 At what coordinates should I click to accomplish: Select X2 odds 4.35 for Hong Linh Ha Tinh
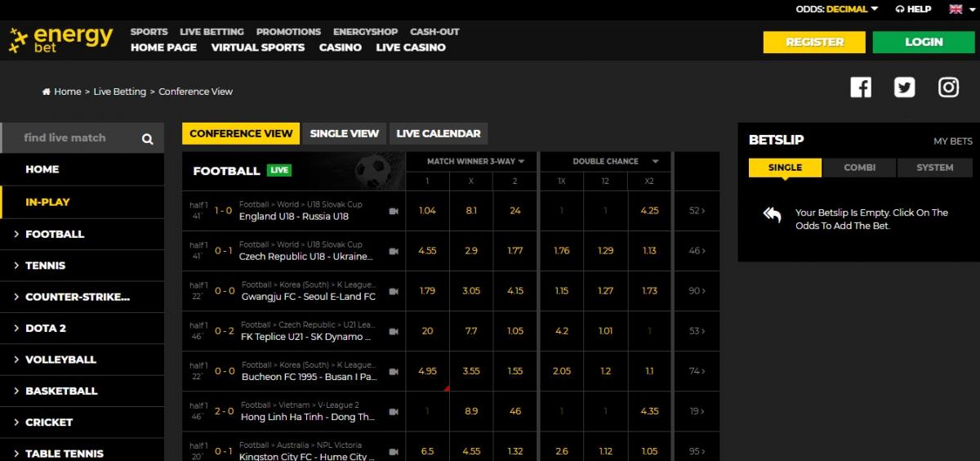tap(649, 411)
